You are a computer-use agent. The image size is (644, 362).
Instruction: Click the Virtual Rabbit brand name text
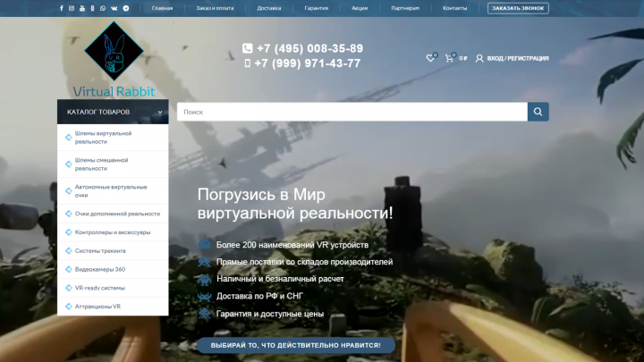tap(114, 91)
